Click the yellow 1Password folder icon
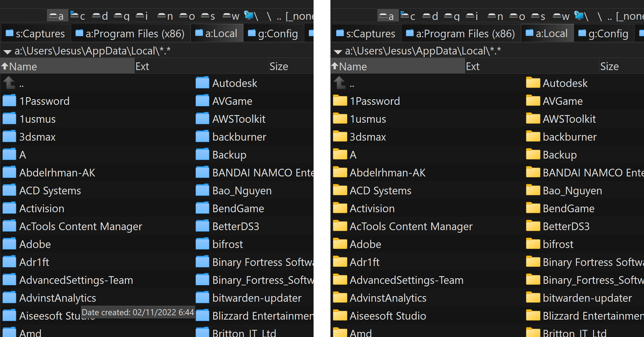Viewport: 644px width, 337px height. [340, 101]
